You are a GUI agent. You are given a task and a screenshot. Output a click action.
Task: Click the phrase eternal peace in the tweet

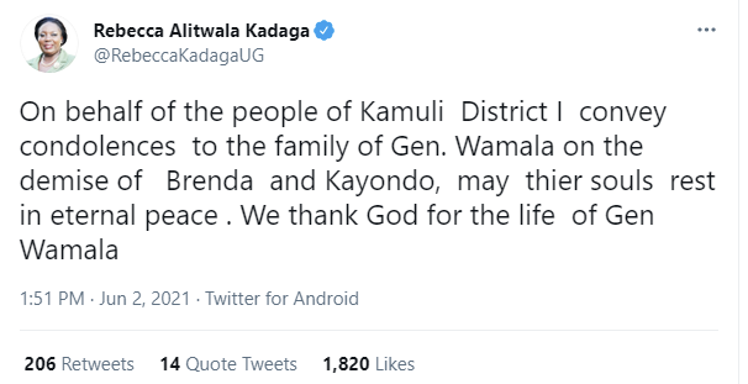pos(134,217)
